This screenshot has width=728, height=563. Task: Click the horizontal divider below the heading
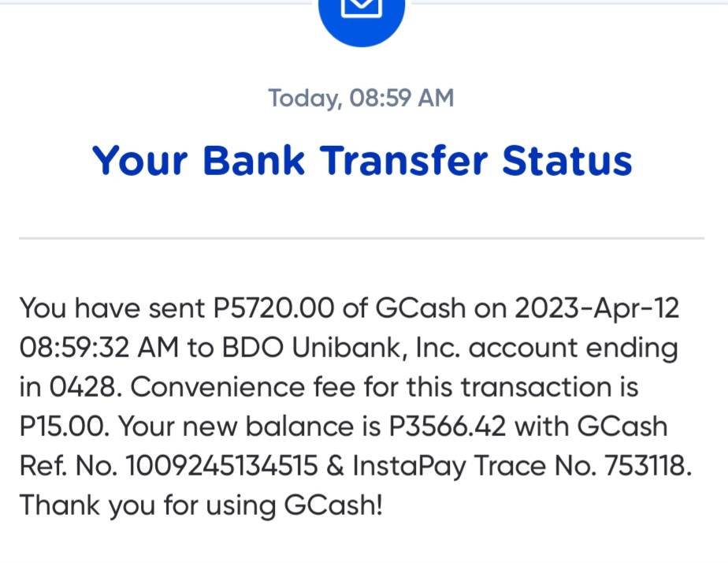point(362,237)
